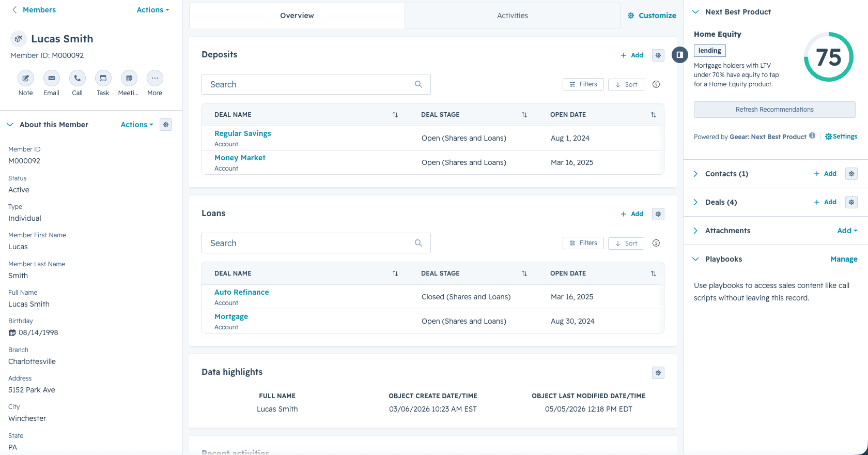Expand the Deals (4) section
The height and width of the screenshot is (455, 868).
pyautogui.click(x=695, y=202)
